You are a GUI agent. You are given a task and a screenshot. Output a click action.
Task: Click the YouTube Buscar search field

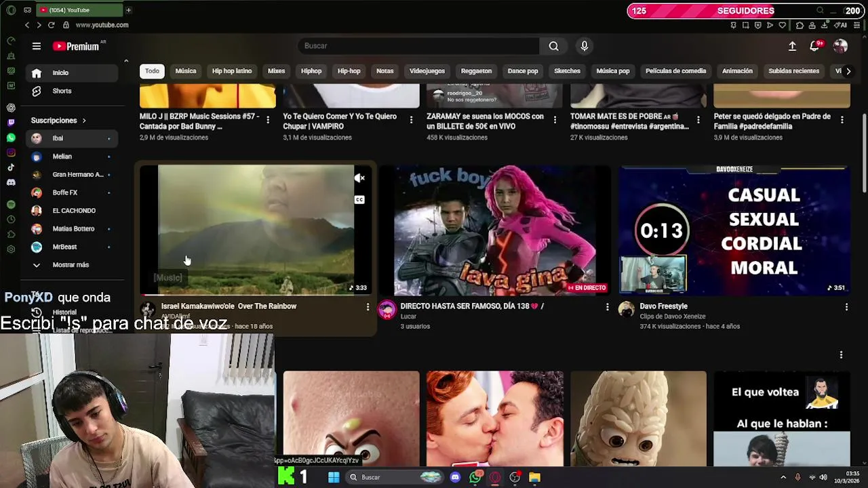coord(418,46)
